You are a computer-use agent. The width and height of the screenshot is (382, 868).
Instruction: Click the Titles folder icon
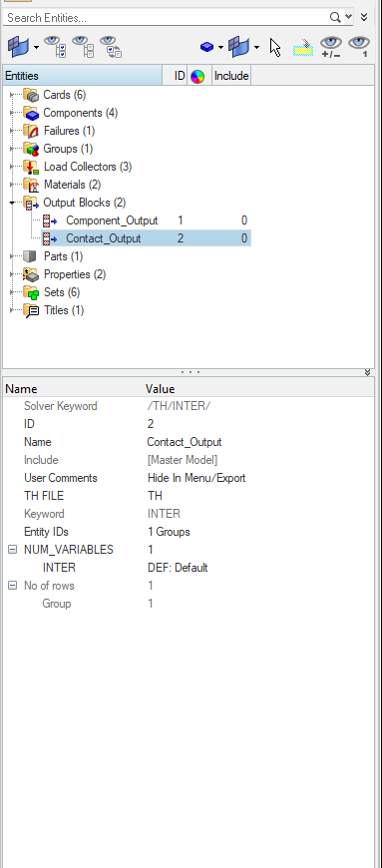(x=31, y=310)
